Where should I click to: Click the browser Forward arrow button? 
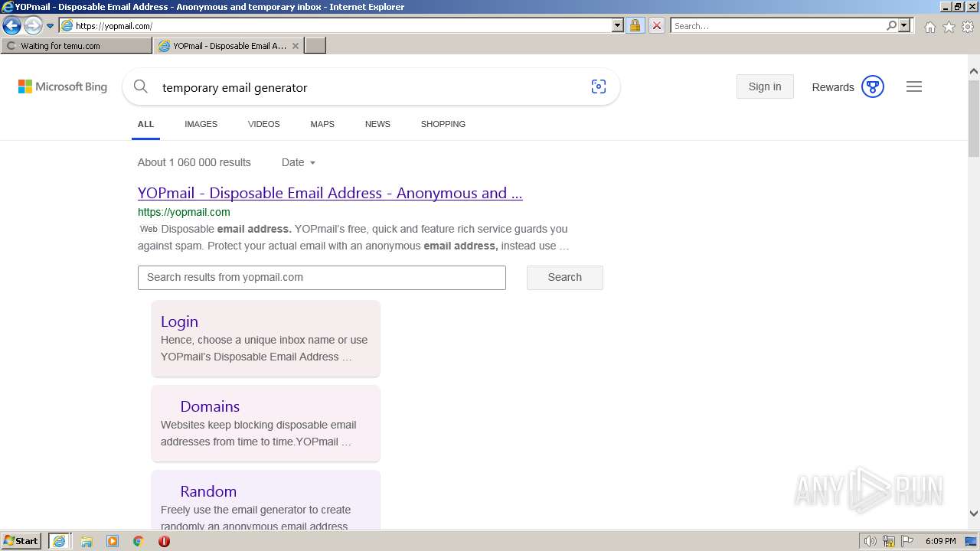[33, 26]
